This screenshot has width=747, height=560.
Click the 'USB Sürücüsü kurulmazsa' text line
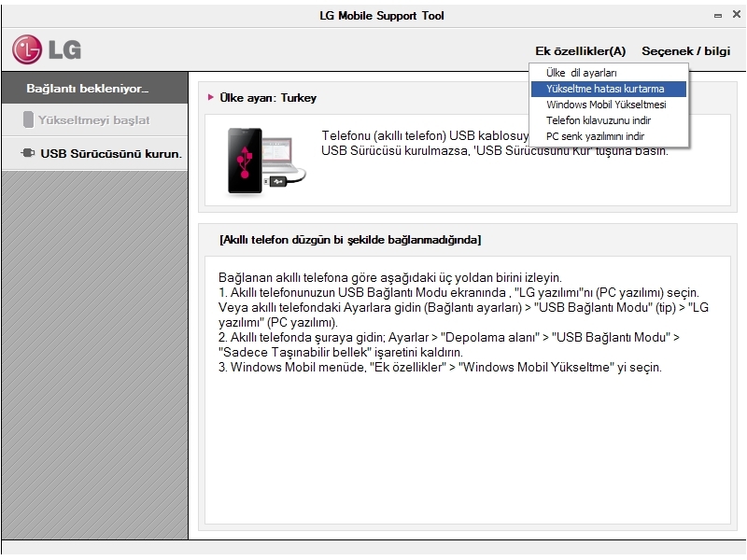pyautogui.click(x=495, y=151)
